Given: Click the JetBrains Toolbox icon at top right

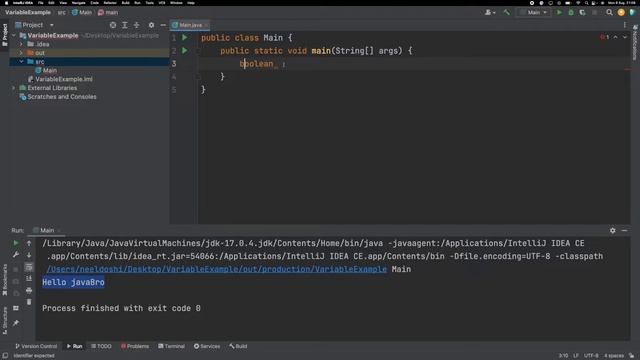Looking at the screenshot, I should pos(633,12).
